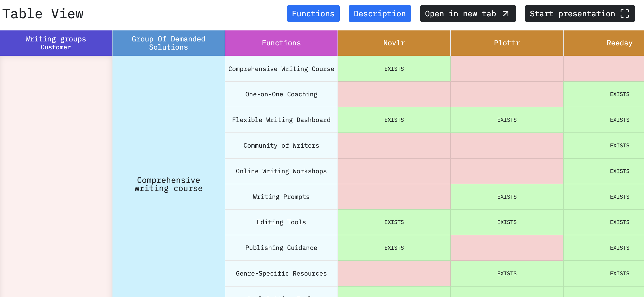Screen dimensions: 644x297
Task: Click the Writing groups Customer header
Action: click(x=56, y=43)
